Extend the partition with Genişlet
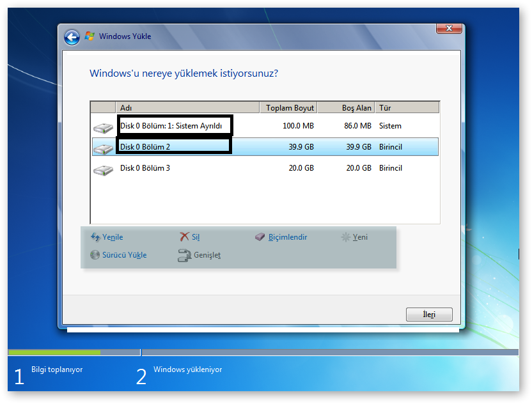532x404 pixels. pos(207,255)
